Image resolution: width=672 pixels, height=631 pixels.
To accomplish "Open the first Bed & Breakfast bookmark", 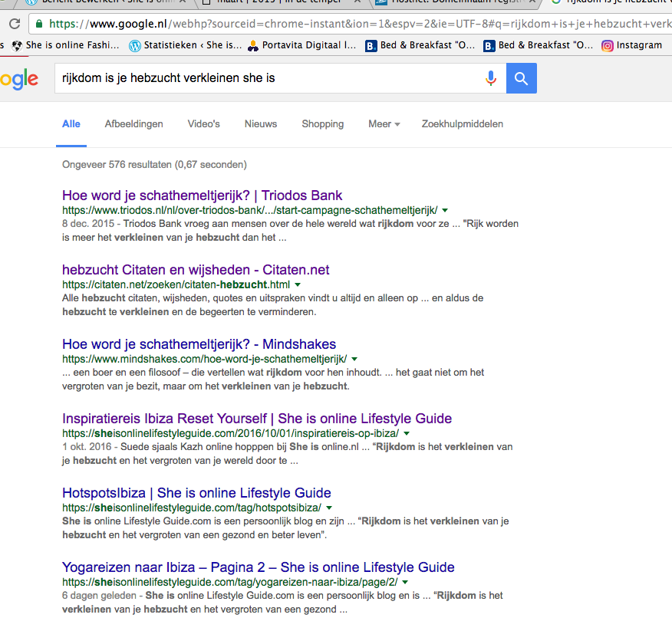I will [x=420, y=45].
